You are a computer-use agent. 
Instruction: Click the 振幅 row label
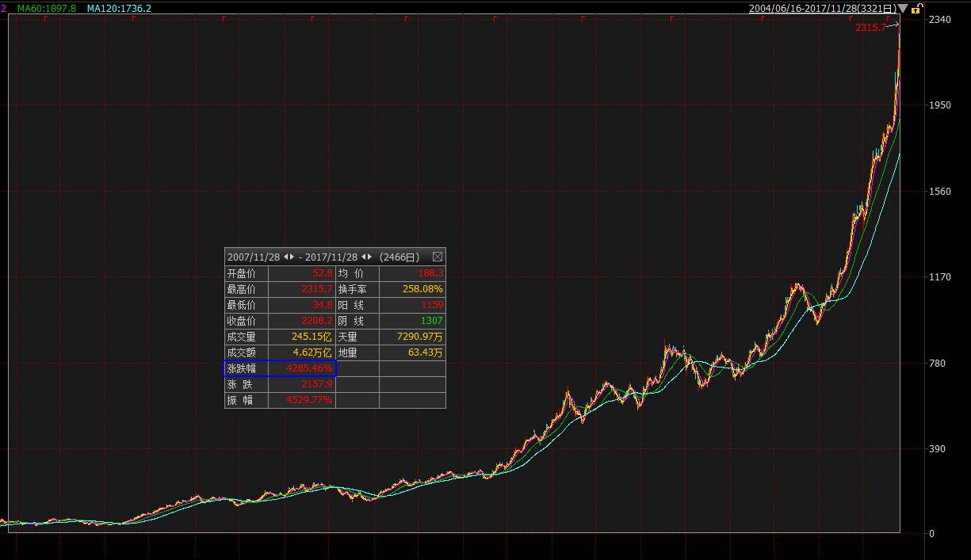[240, 400]
